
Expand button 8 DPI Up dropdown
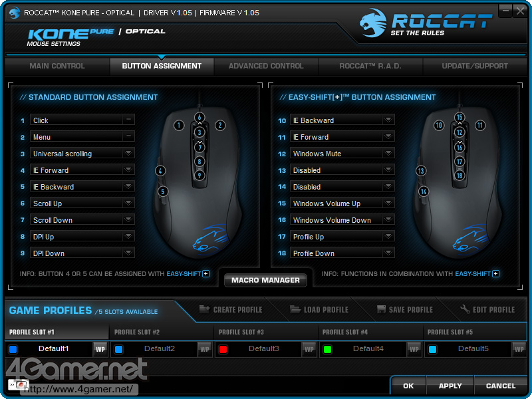tap(128, 236)
